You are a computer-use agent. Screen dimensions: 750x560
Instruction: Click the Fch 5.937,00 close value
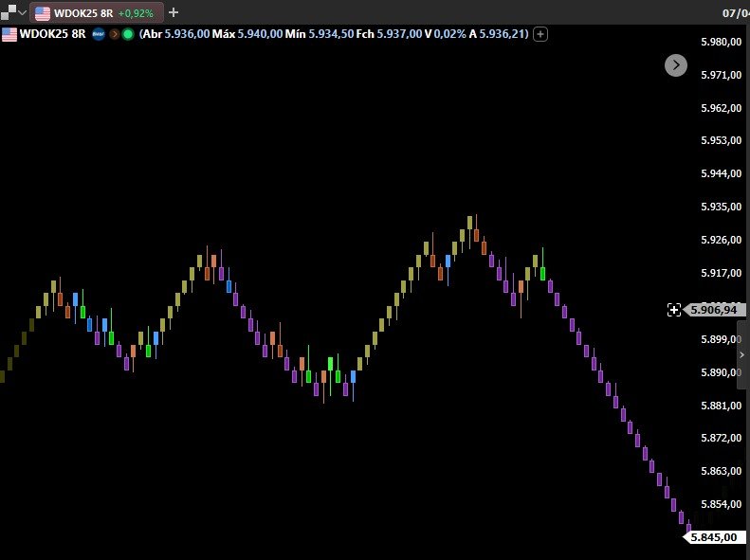pyautogui.click(x=389, y=34)
